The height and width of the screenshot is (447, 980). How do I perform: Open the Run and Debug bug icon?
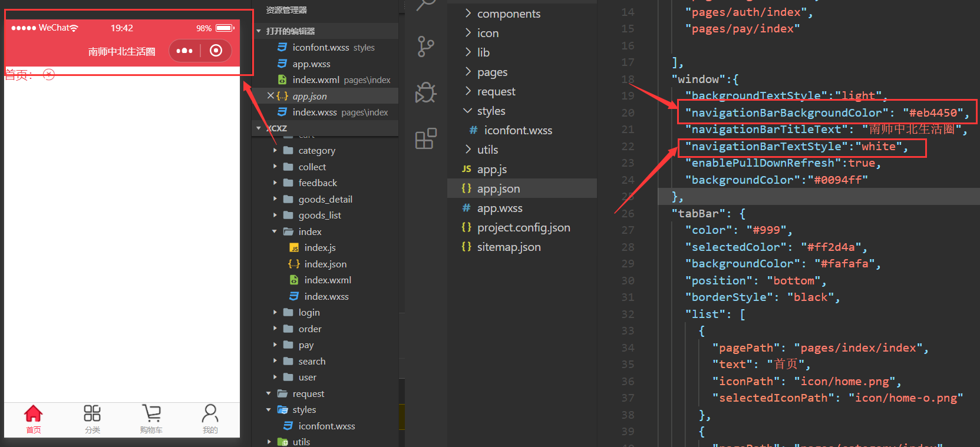click(425, 92)
